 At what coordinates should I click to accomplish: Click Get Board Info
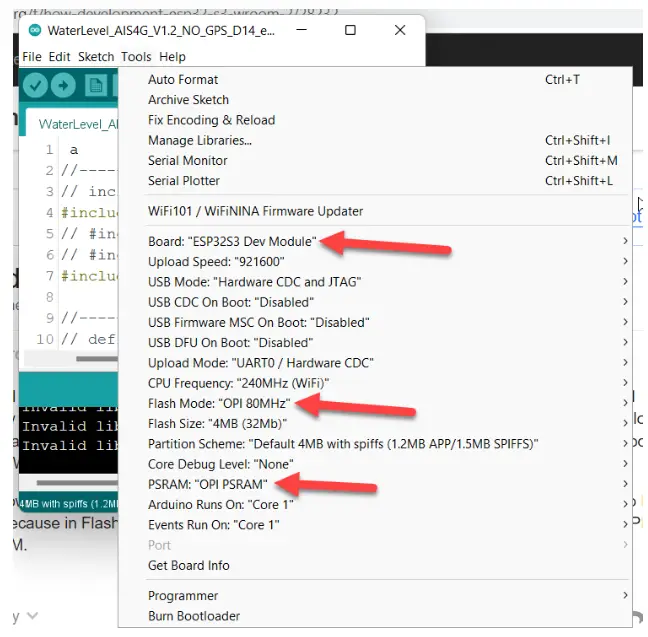[375, 565]
